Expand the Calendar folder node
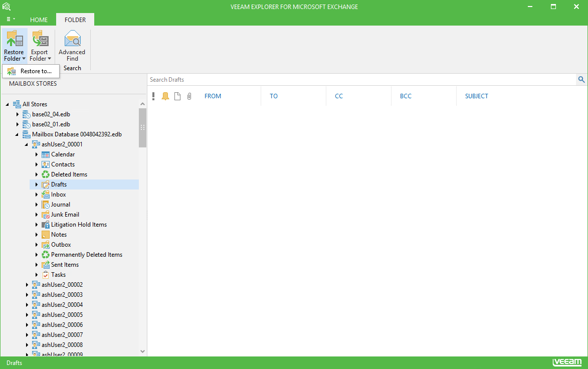This screenshot has width=588, height=369. (x=37, y=154)
